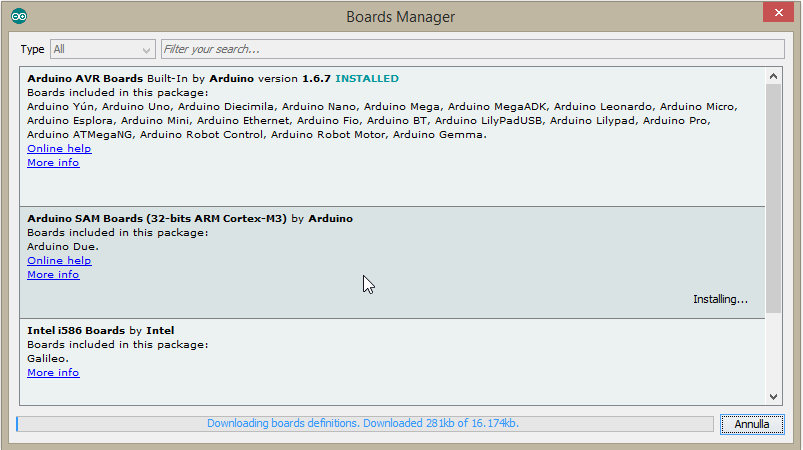Screen dimensions: 803x450
Task: Click the scrollbar down arrow
Action: (x=773, y=397)
